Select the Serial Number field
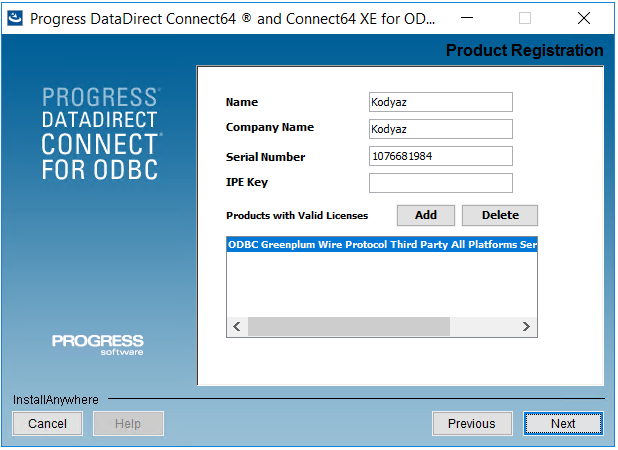Screen dimensions: 618x450 pyautogui.click(x=441, y=156)
